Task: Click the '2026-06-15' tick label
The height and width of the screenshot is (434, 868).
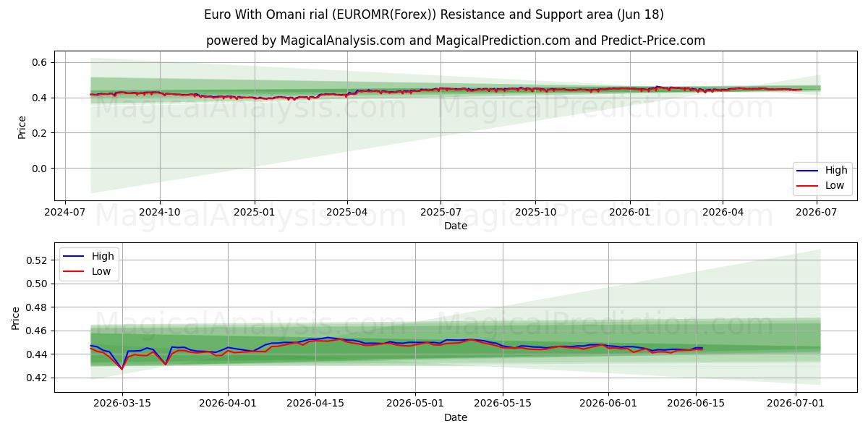Action: point(697,404)
